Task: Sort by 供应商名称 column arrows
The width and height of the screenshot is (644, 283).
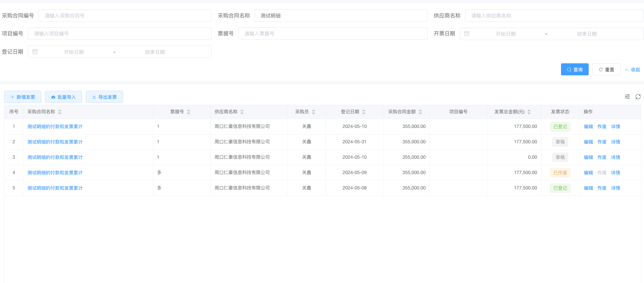Action: point(242,112)
